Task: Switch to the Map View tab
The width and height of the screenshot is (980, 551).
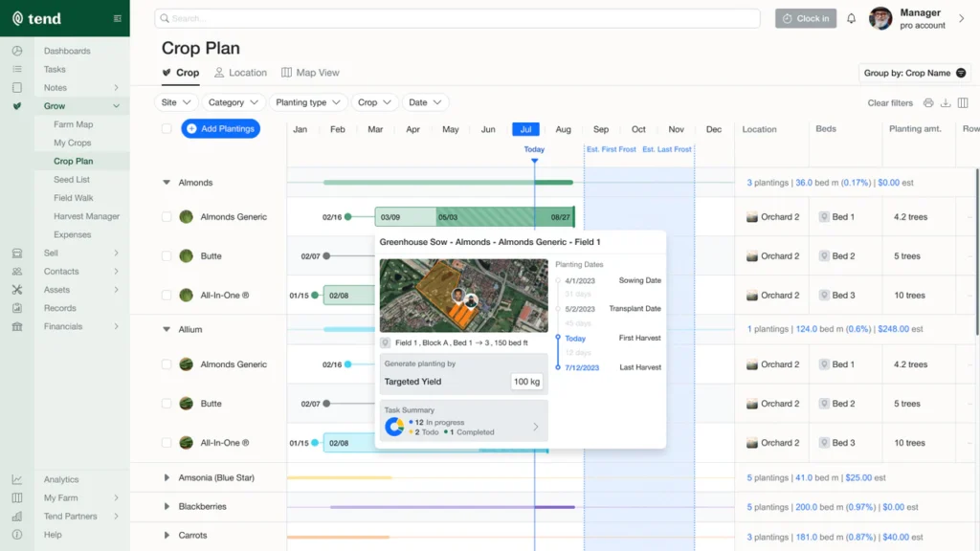Action: (310, 73)
